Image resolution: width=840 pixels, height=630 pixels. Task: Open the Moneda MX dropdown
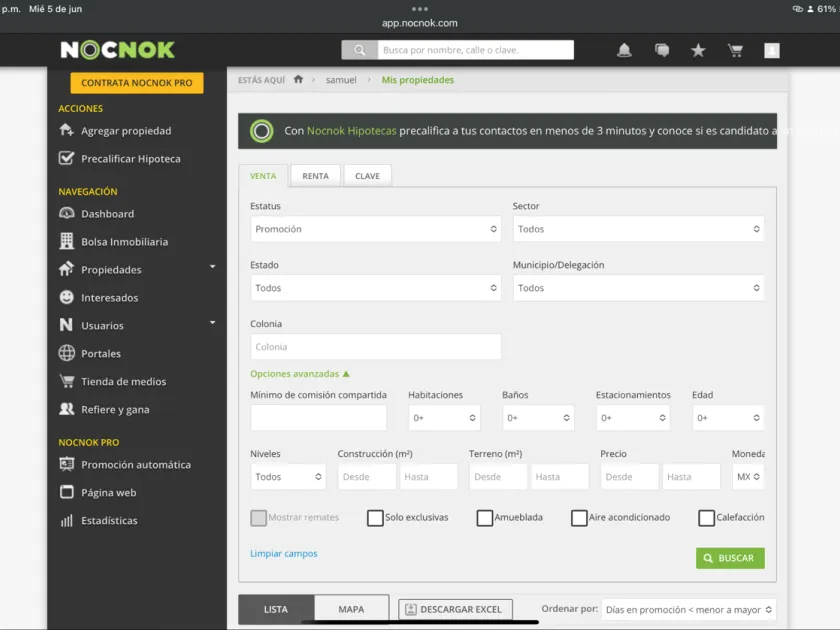[748, 477]
